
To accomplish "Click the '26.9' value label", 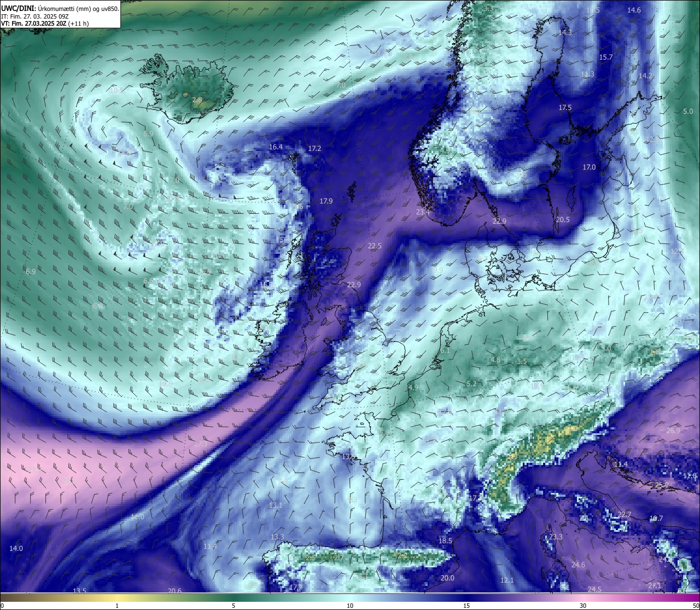I will pos(673,431).
